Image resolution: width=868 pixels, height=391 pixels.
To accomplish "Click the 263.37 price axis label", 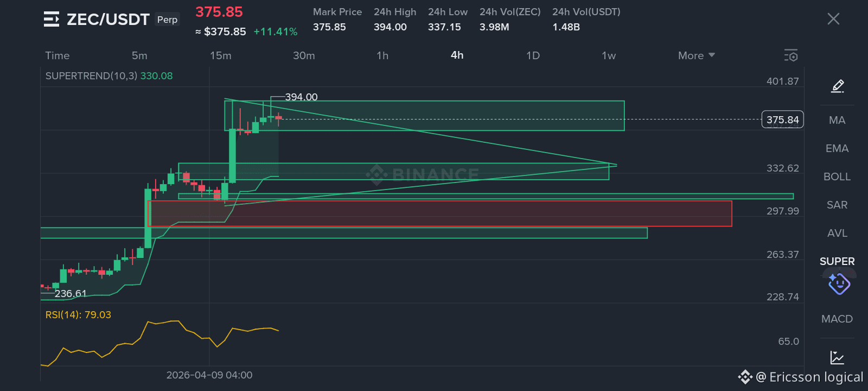I will click(782, 255).
